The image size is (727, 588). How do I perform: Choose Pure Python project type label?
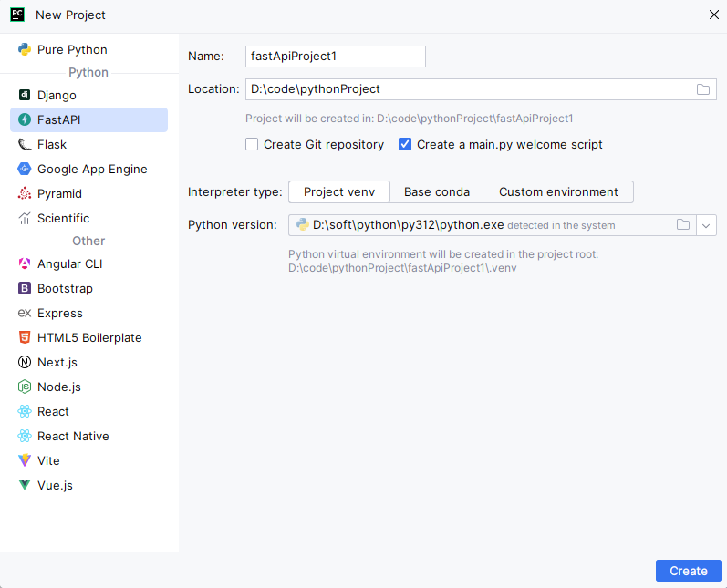coord(72,50)
